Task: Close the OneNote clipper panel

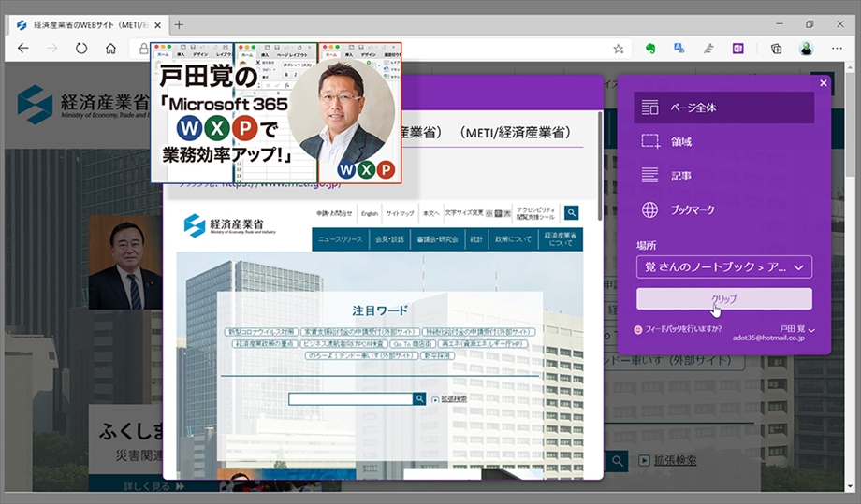Action: tap(824, 83)
